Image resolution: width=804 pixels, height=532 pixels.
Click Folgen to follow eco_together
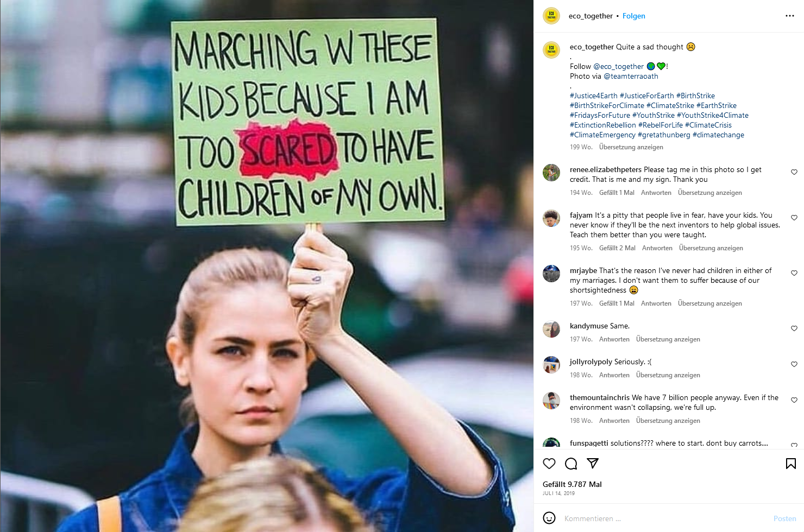click(x=634, y=16)
